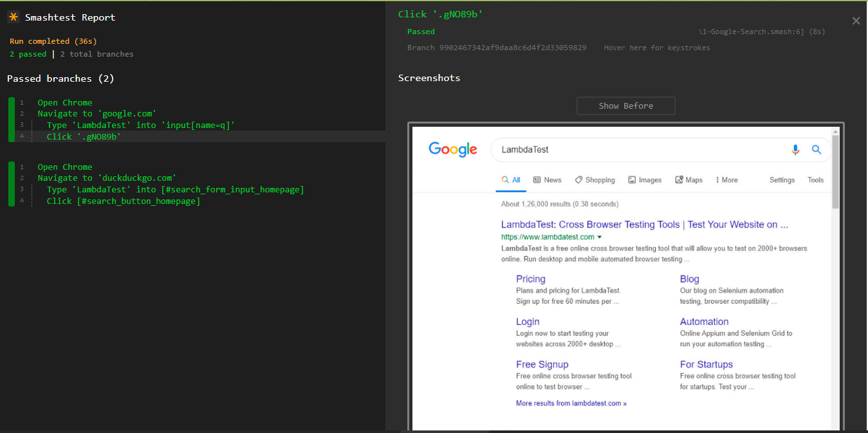The image size is (868, 433).
Task: Select the Navigate to 'duckduckgo.com' step
Action: point(107,178)
